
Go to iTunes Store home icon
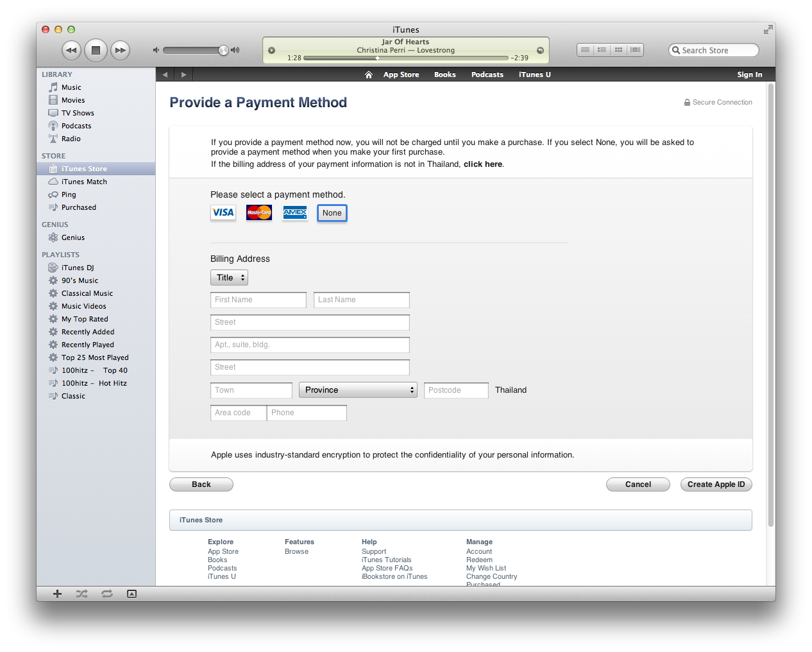tap(369, 74)
